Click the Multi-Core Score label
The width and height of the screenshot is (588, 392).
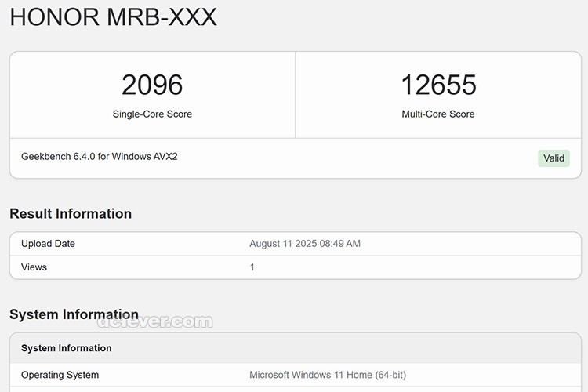(438, 114)
